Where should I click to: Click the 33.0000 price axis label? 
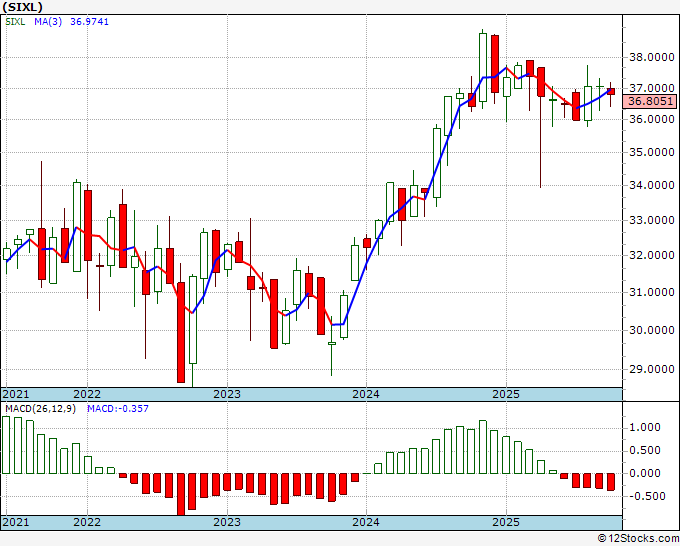(651, 220)
